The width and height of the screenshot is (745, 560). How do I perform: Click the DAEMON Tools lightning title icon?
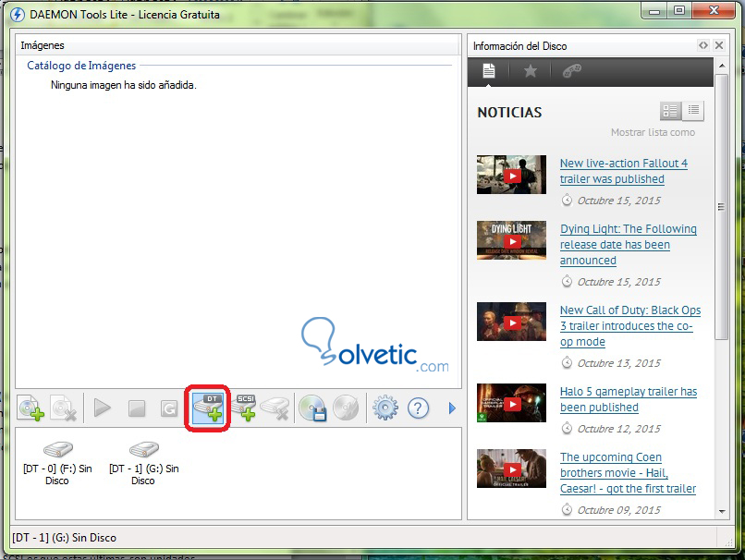[18, 15]
